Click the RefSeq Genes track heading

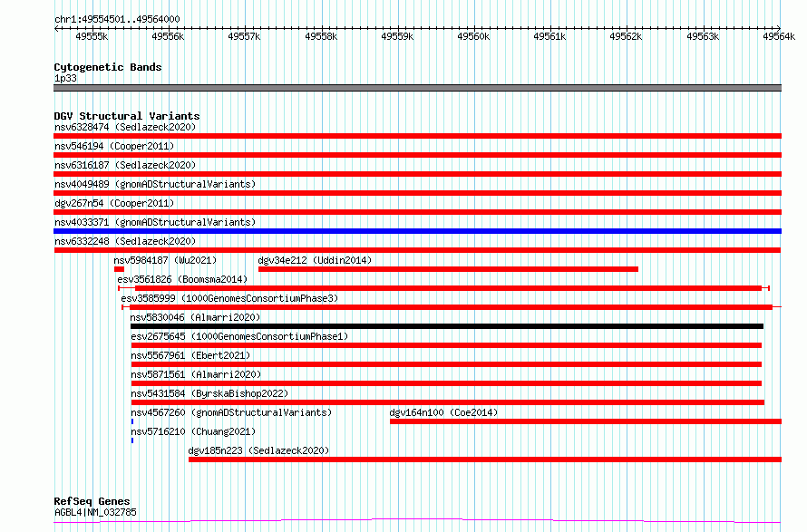pos(92,501)
